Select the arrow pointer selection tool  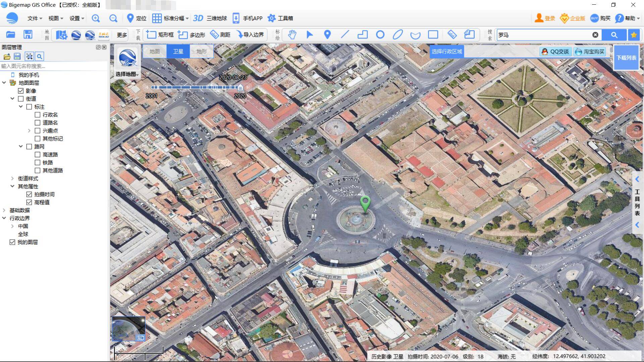(x=310, y=35)
